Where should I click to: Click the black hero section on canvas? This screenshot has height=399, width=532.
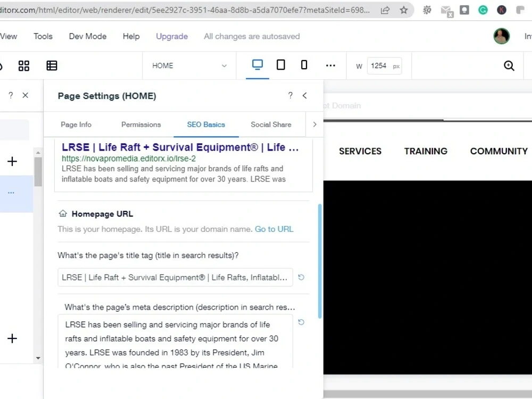click(x=428, y=277)
